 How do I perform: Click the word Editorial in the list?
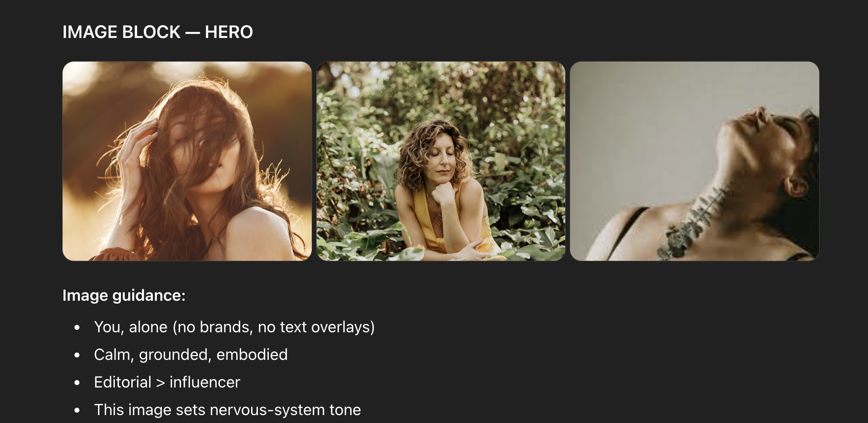(x=123, y=382)
